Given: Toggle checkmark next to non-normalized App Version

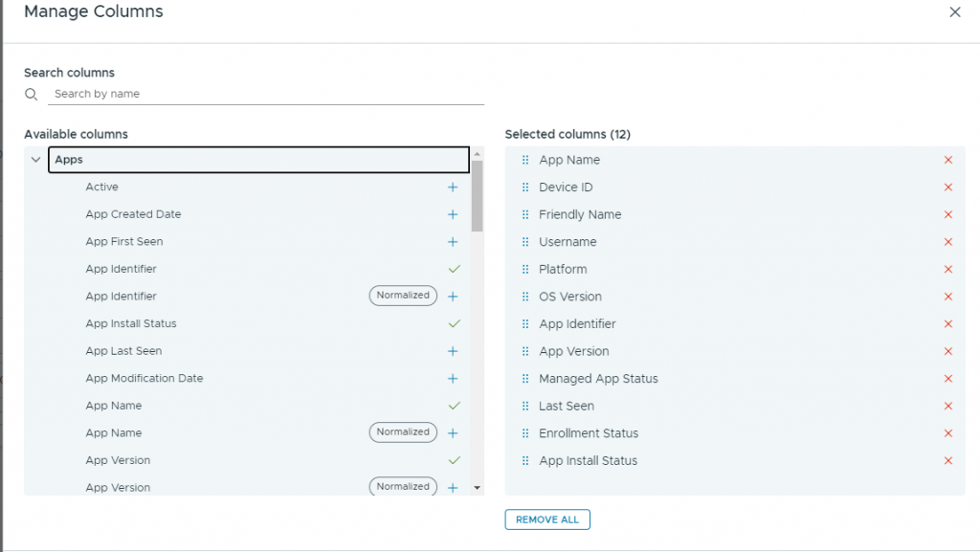Looking at the screenshot, I should (454, 460).
